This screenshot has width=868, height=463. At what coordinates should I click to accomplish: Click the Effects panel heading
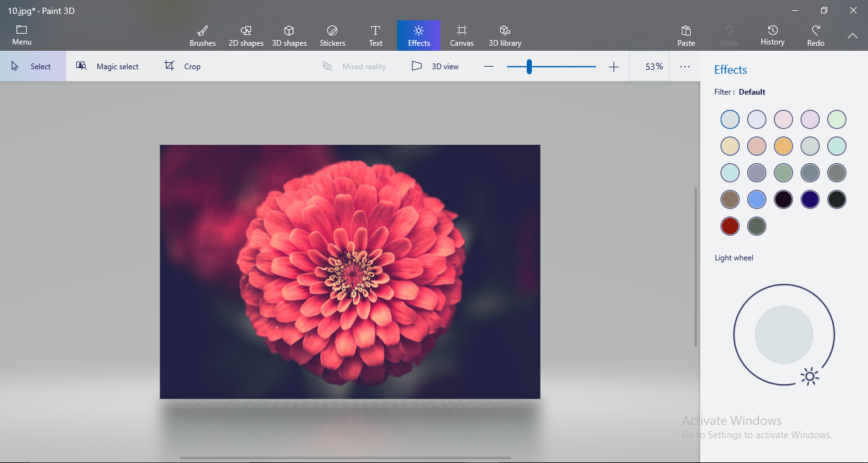(x=731, y=70)
